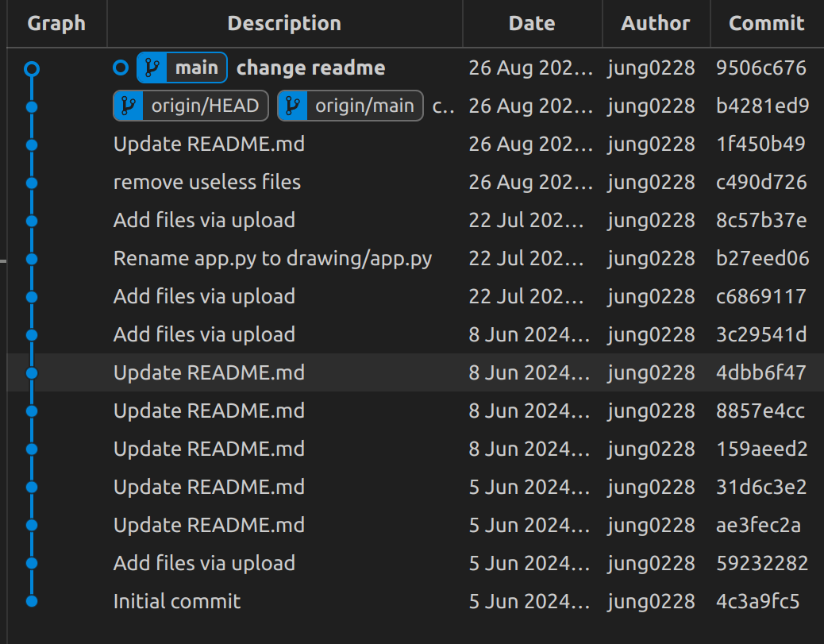Viewport: 824px width, 644px height.
Task: Click the graph node of commit c490d726
Action: coord(32,183)
